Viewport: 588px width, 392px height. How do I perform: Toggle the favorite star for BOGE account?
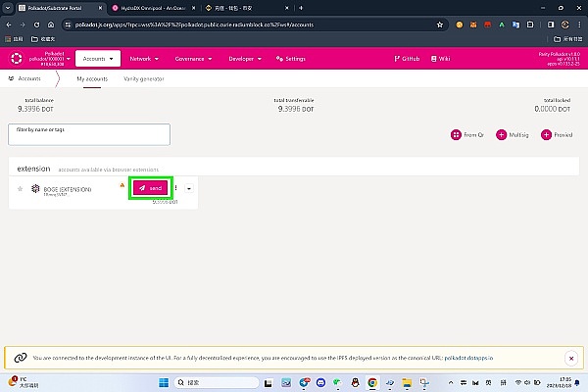(x=20, y=189)
